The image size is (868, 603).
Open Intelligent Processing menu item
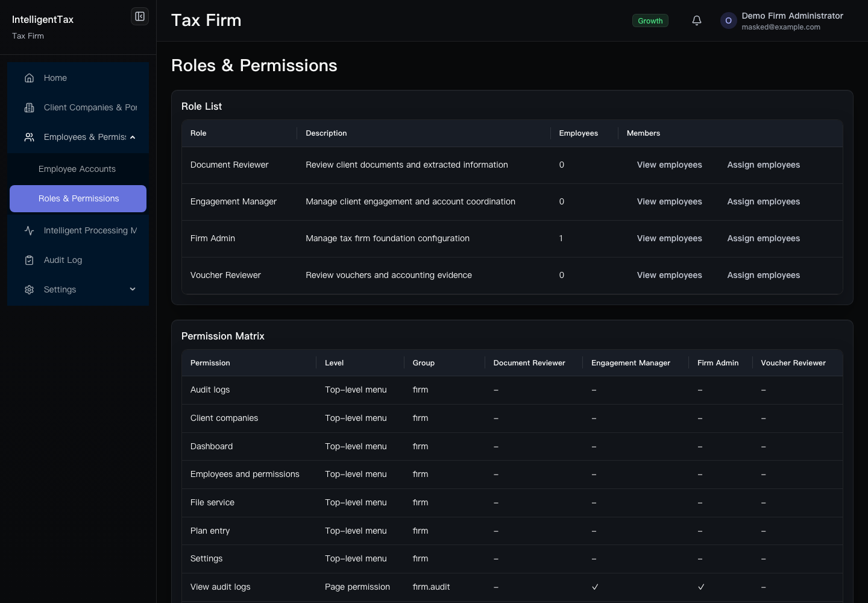pos(78,230)
